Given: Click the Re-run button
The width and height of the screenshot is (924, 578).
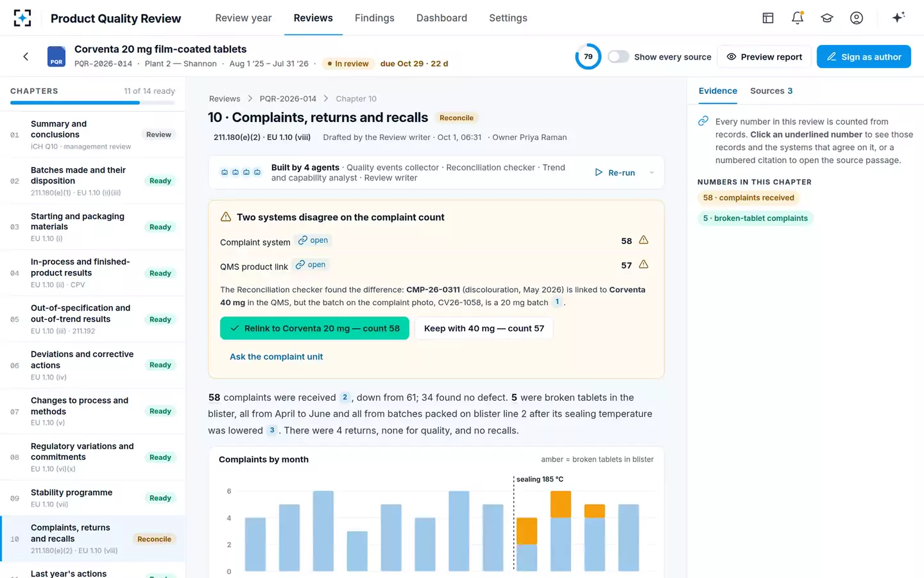Looking at the screenshot, I should pyautogui.click(x=615, y=172).
